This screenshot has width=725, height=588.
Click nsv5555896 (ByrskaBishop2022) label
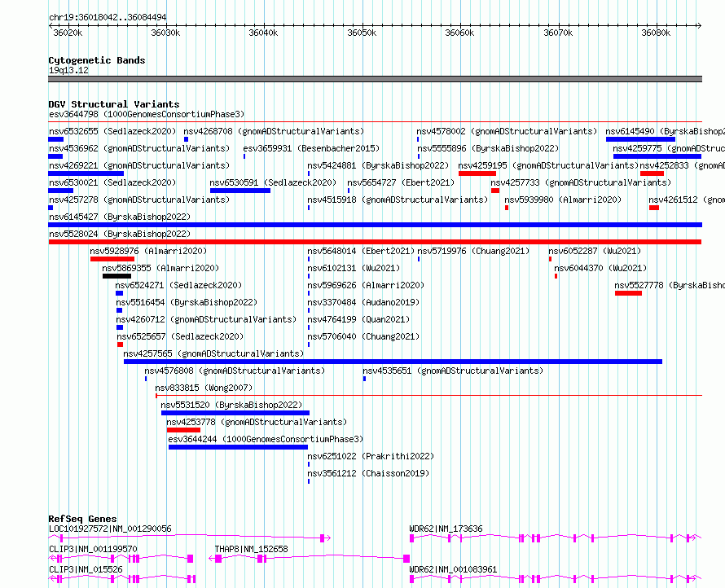point(488,148)
